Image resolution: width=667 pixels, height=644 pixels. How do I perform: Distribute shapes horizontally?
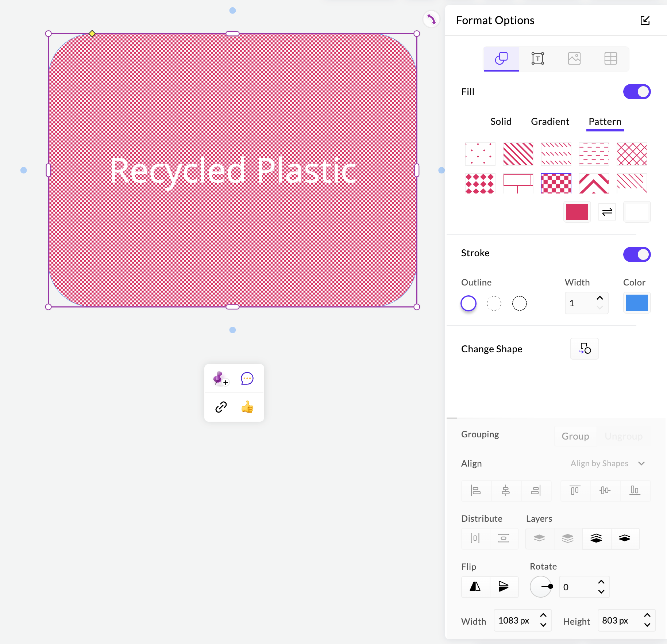[x=475, y=538]
